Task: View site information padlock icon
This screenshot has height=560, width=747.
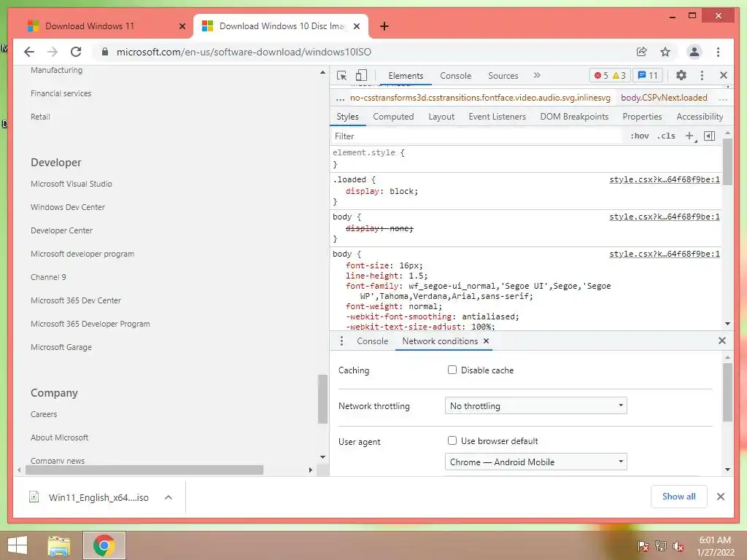Action: click(x=105, y=52)
